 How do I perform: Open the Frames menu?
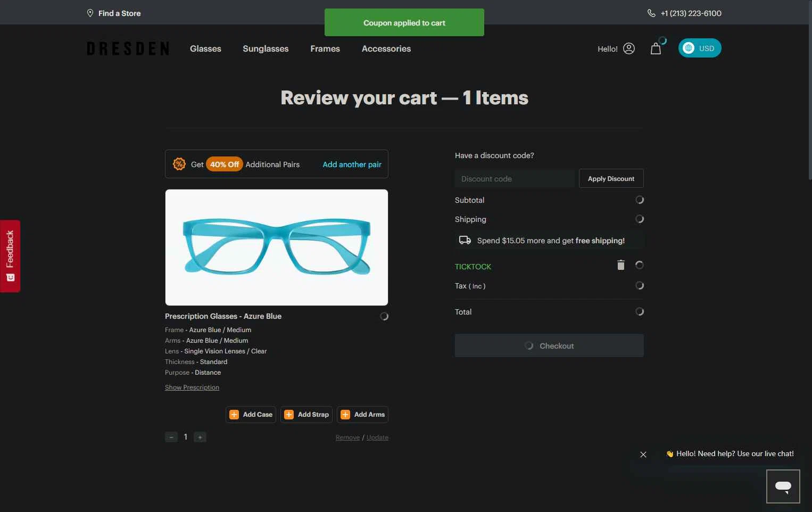point(325,48)
